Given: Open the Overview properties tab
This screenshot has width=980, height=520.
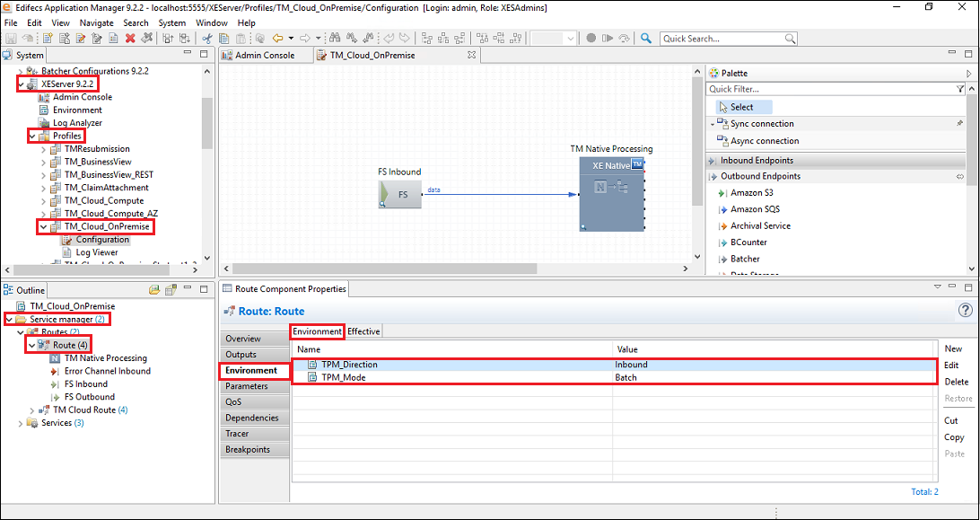Looking at the screenshot, I should pyautogui.click(x=255, y=339).
